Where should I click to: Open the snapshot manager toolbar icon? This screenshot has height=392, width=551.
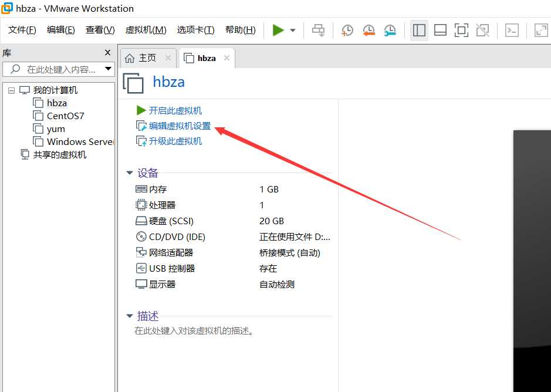coord(390,31)
